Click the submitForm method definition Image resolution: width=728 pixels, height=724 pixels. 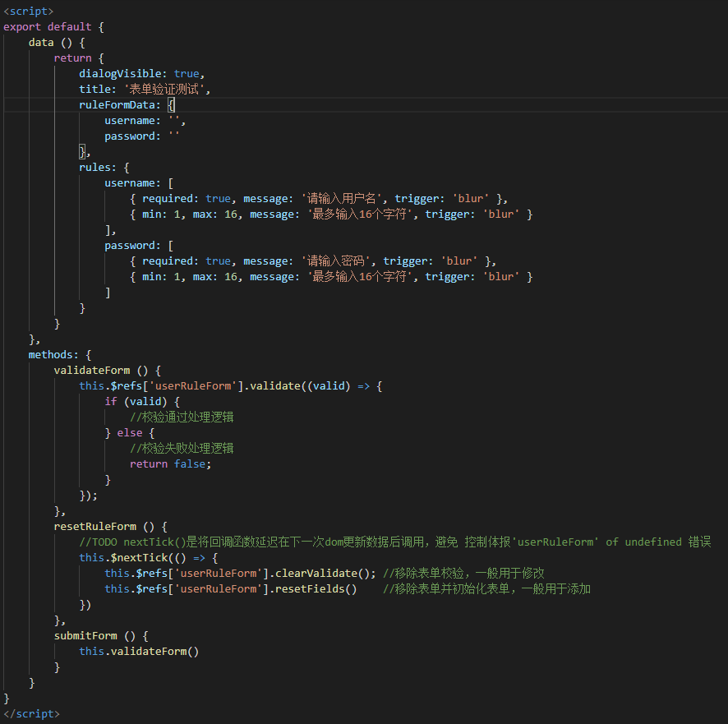point(85,635)
